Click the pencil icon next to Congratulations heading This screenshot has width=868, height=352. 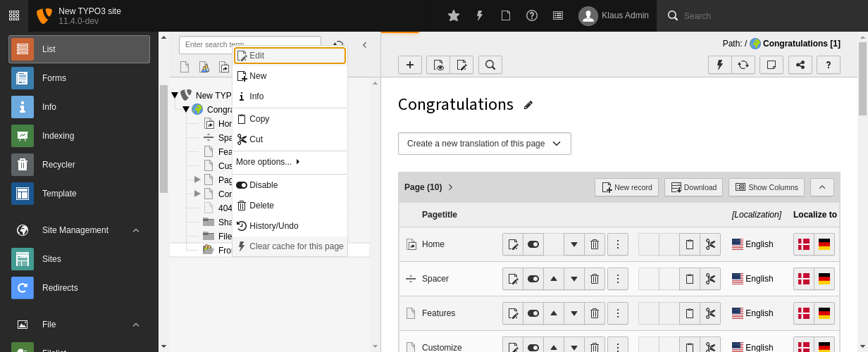[528, 105]
